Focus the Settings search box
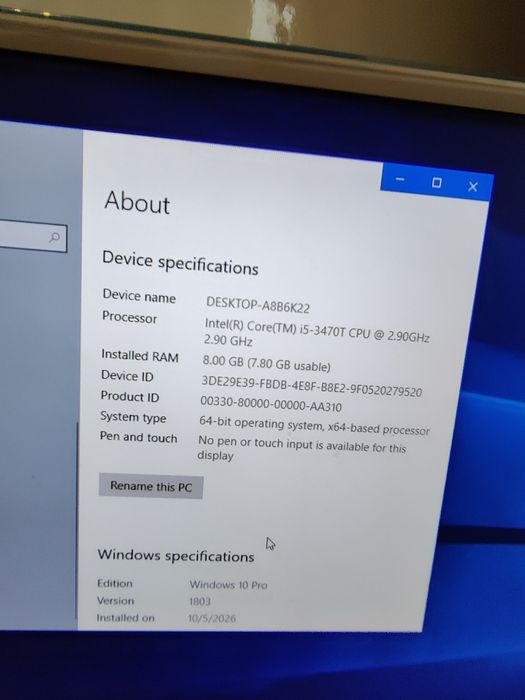The width and height of the screenshot is (525, 700). [32, 236]
